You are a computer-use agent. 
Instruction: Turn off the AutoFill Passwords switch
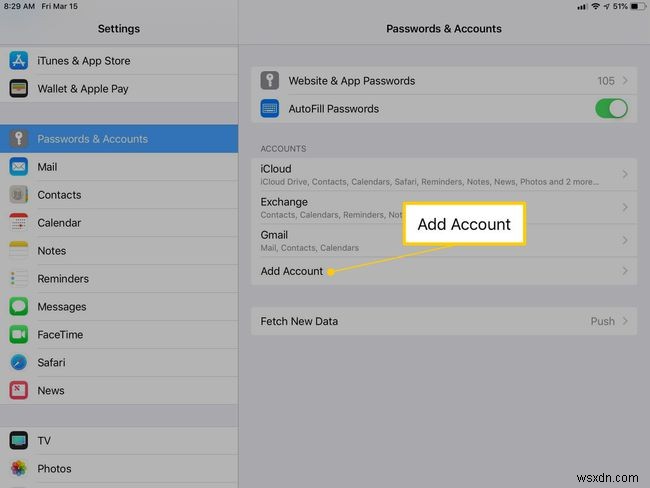point(610,108)
